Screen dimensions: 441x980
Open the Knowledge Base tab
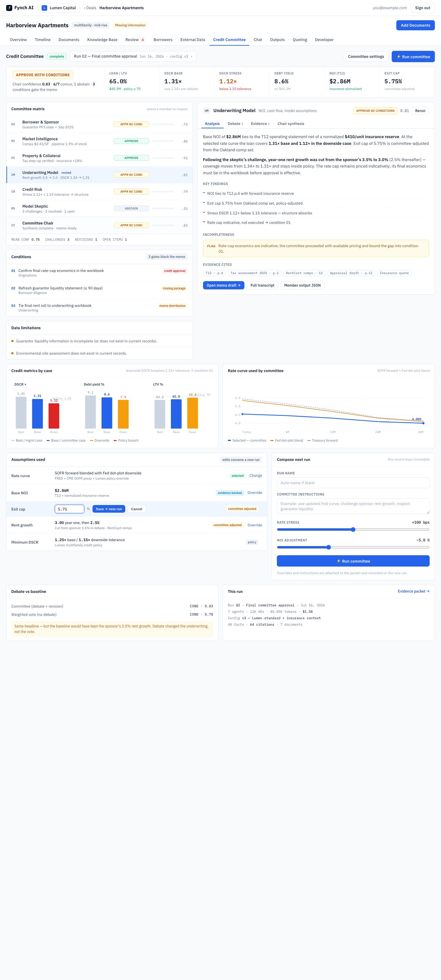click(102, 40)
